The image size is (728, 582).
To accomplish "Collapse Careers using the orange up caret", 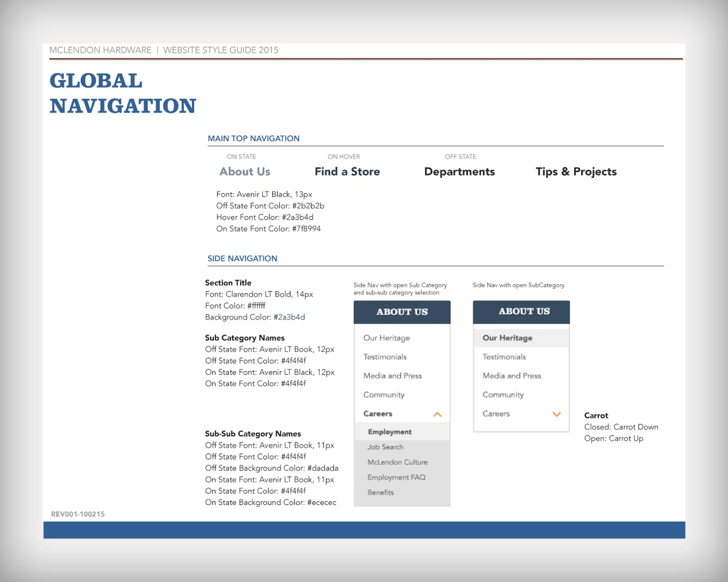I will [437, 414].
